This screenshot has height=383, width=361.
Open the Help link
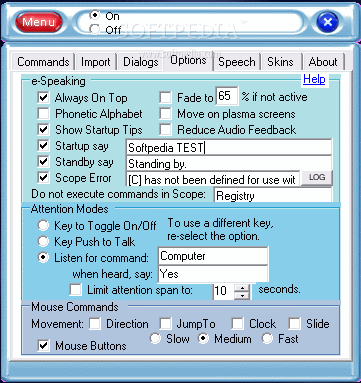[314, 79]
